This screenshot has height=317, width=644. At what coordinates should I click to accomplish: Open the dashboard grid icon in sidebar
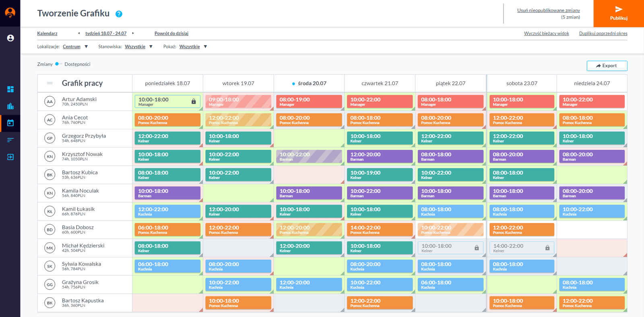coord(10,89)
